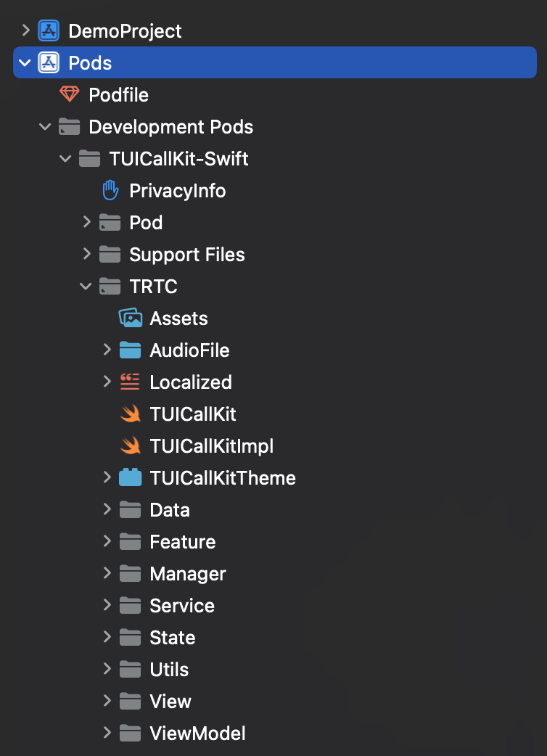Open the TUICallKit-Swift folder item
This screenshot has height=756, width=547.
(178, 159)
